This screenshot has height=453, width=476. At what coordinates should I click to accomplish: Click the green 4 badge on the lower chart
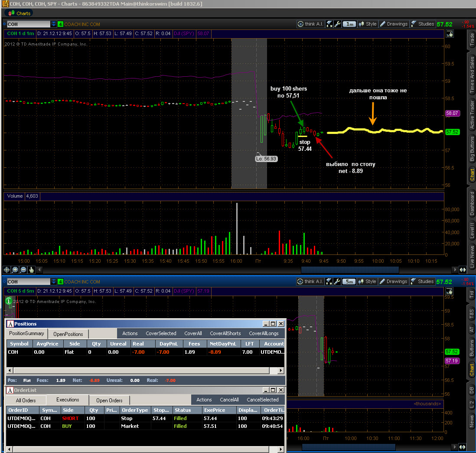tap(60, 281)
